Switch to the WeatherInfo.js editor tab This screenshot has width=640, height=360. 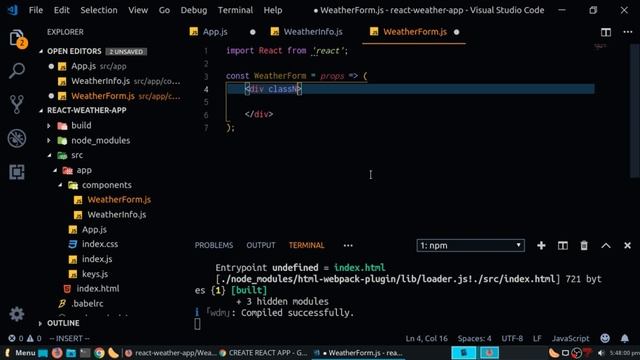pyautogui.click(x=313, y=32)
